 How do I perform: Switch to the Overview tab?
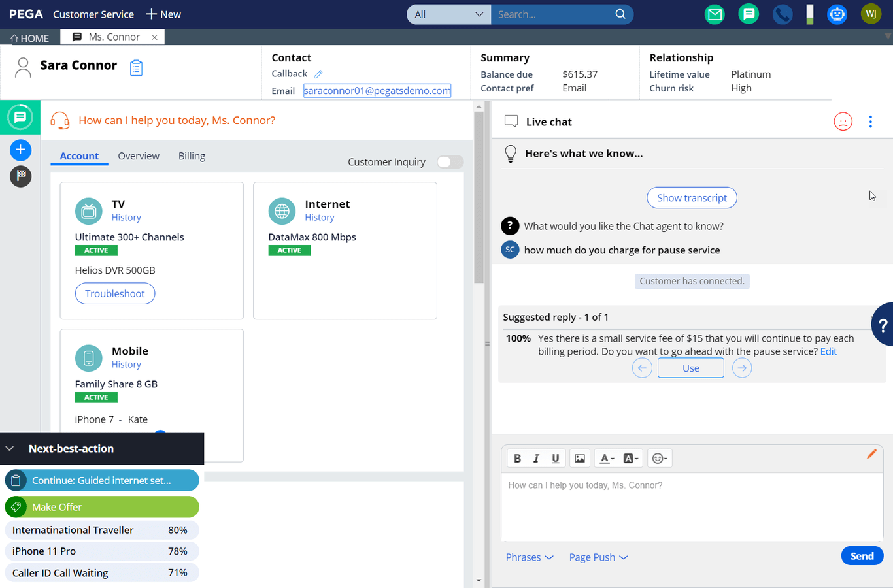(x=139, y=155)
